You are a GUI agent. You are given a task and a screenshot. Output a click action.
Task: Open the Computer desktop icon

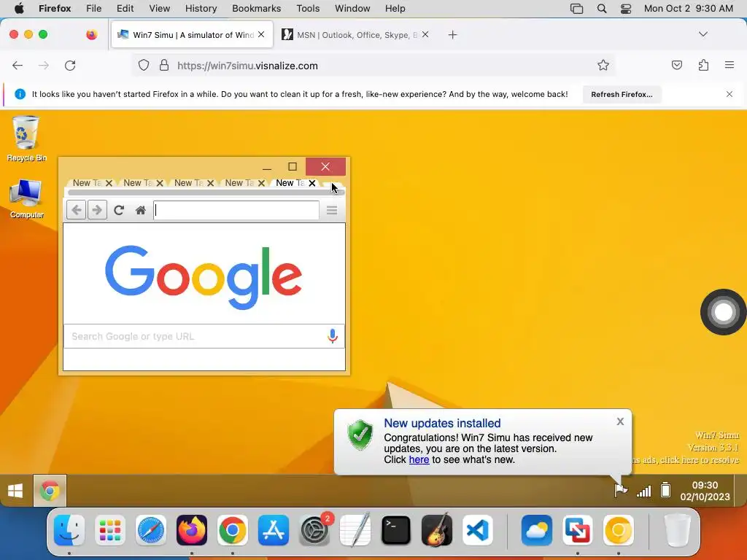(26, 199)
